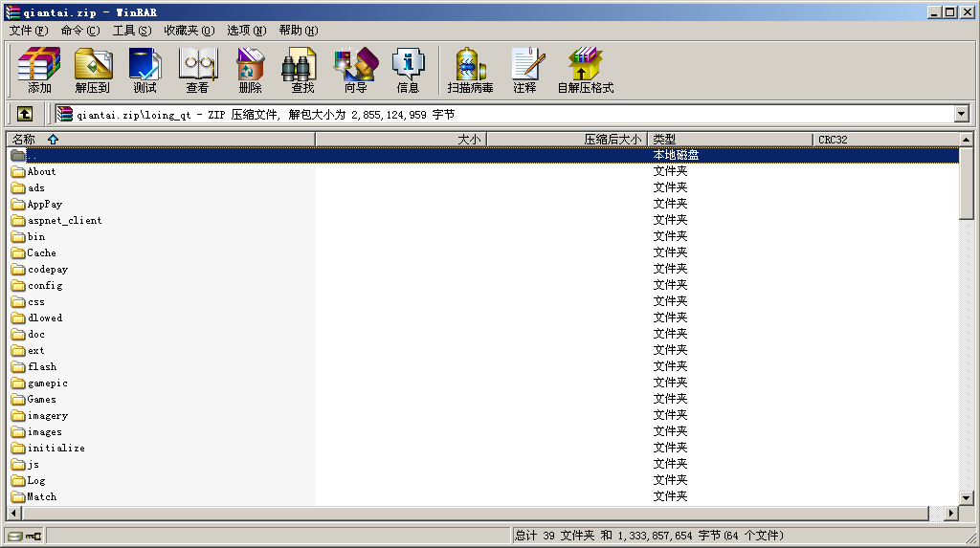Click 自解压格式 (SFX) toolbar icon

click(585, 71)
